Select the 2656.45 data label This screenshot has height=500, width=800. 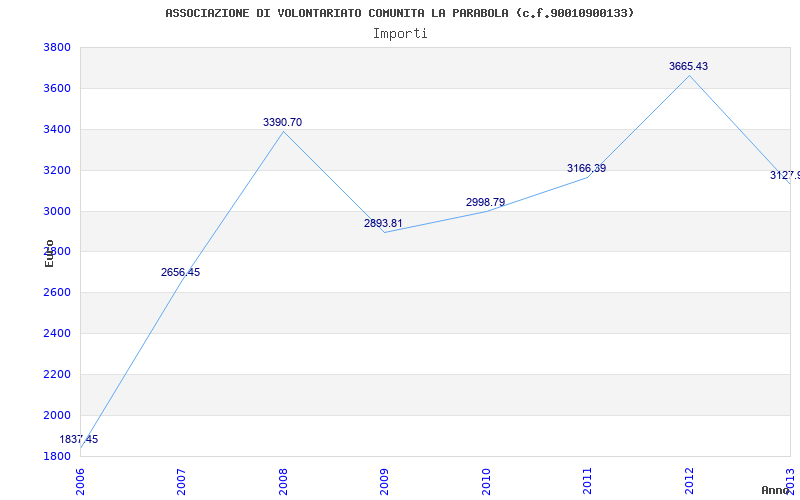pos(181,272)
